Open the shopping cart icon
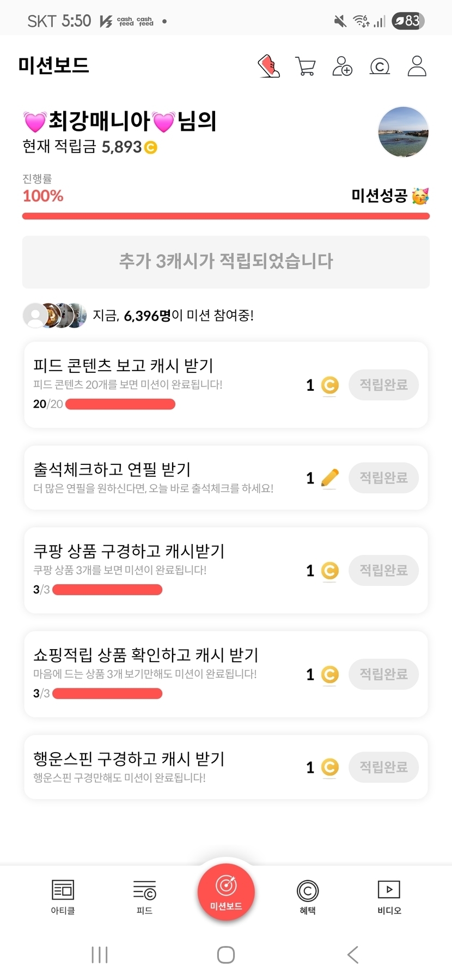 (305, 66)
